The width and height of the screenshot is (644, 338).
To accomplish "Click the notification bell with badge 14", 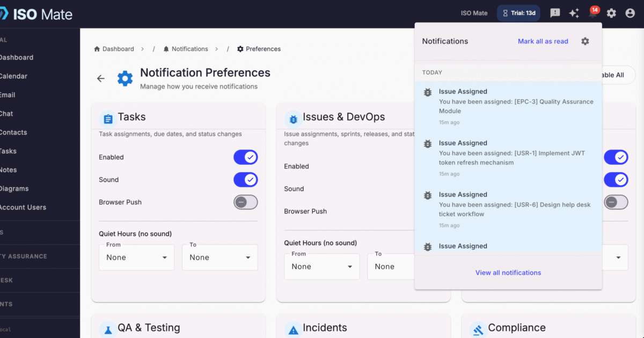I will coord(593,13).
